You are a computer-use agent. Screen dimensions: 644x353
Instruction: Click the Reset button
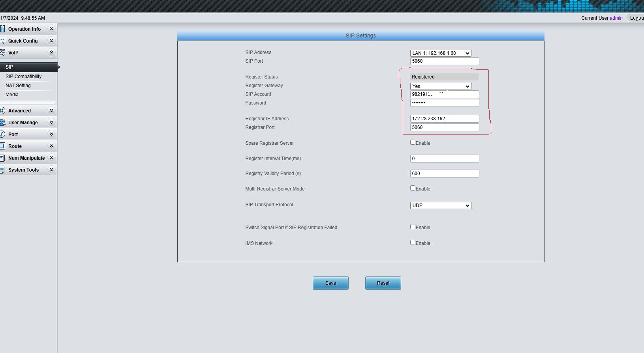(383, 283)
